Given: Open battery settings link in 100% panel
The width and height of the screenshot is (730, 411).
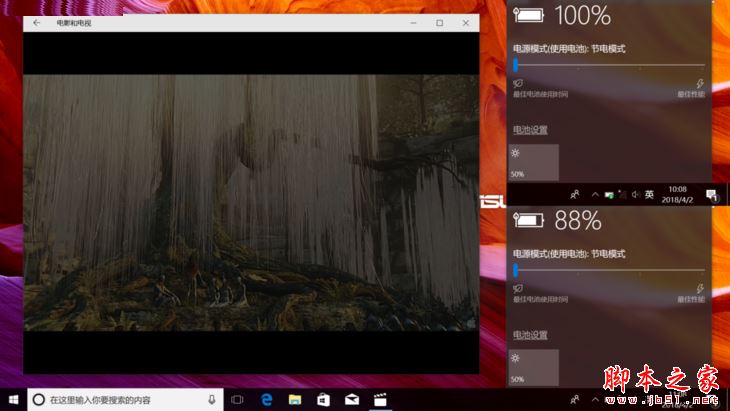Looking at the screenshot, I should pyautogui.click(x=530, y=130).
